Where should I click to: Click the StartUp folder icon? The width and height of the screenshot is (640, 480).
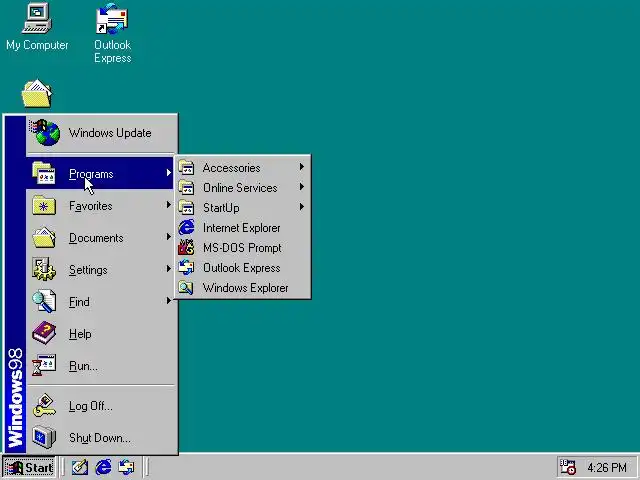(x=187, y=207)
